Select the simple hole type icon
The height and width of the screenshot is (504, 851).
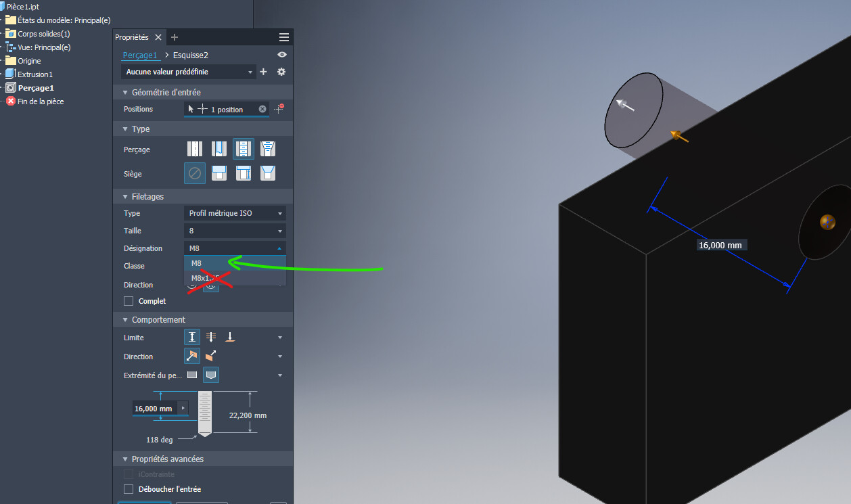click(x=195, y=149)
